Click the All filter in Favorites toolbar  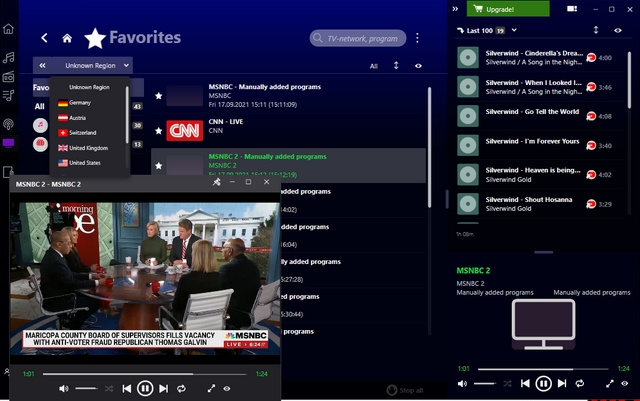pos(373,66)
